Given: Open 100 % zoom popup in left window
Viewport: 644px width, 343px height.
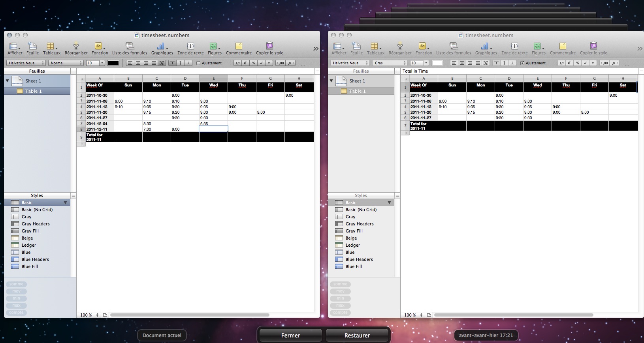Looking at the screenshot, I should tap(89, 315).
